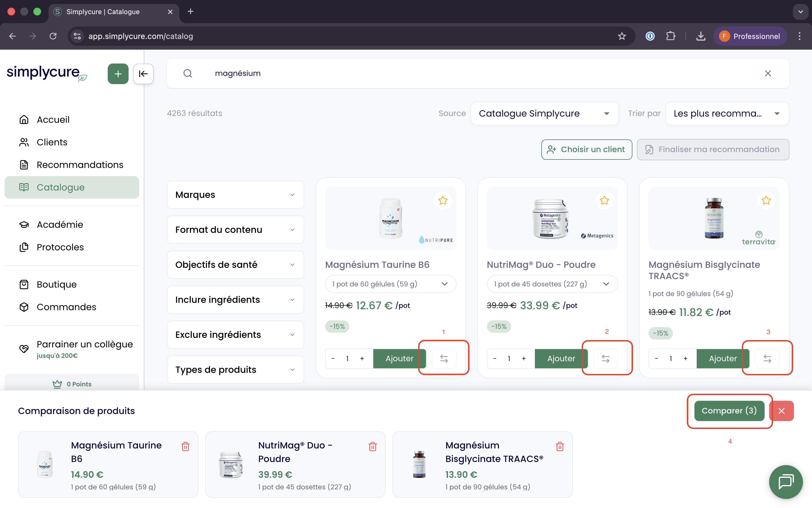Favorite NutriMag Duo Poudre with star
Viewport: 812px width, 508px height.
pos(605,201)
